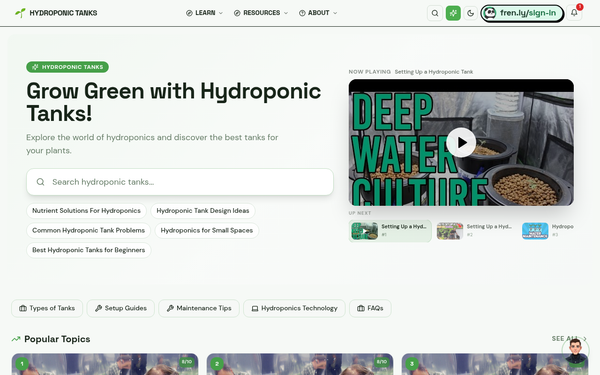Image resolution: width=600 pixels, height=375 pixels.
Task: Focus the Search hydroponic tanks field
Action: tap(180, 182)
